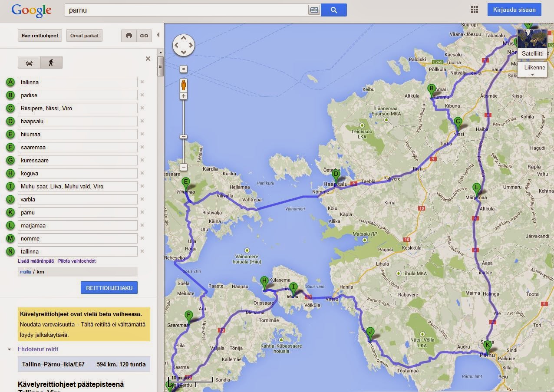
Task: Remove the nomme waypoint
Action: pyautogui.click(x=142, y=238)
